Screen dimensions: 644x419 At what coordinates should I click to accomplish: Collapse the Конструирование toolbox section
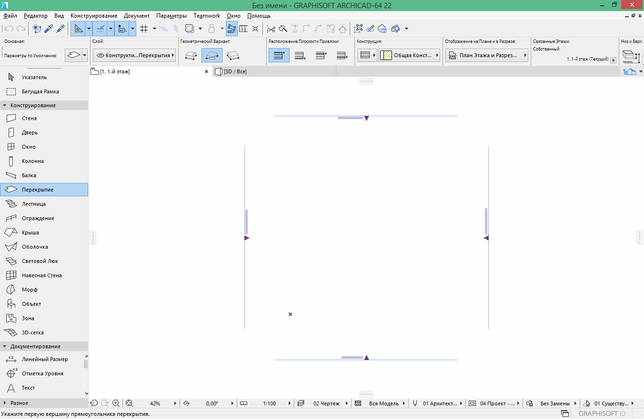[x=44, y=105]
